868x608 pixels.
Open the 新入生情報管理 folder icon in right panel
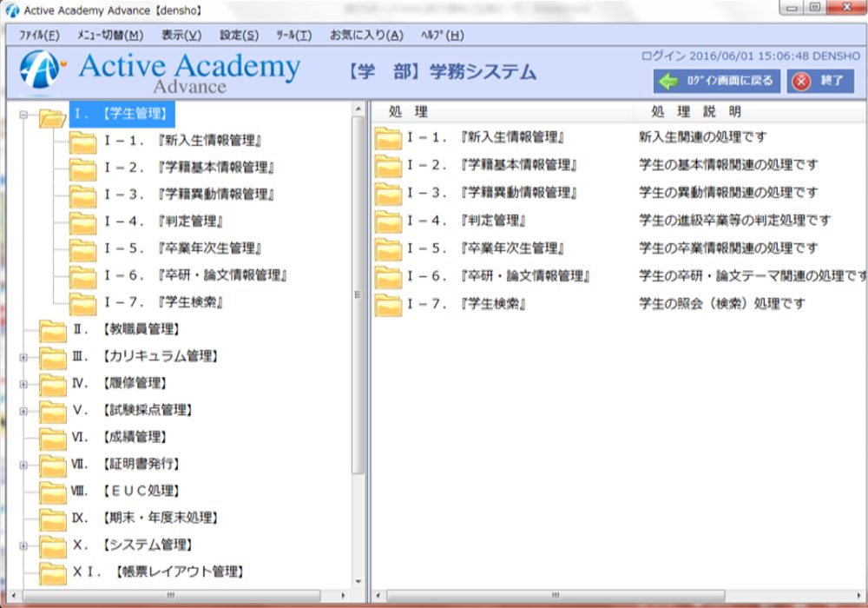390,139
